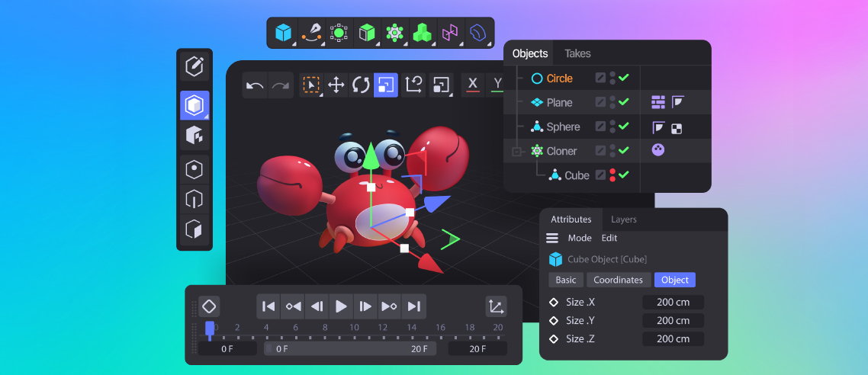Show the Basic properties tab
Viewport: 868px width, 375px height.
566,280
